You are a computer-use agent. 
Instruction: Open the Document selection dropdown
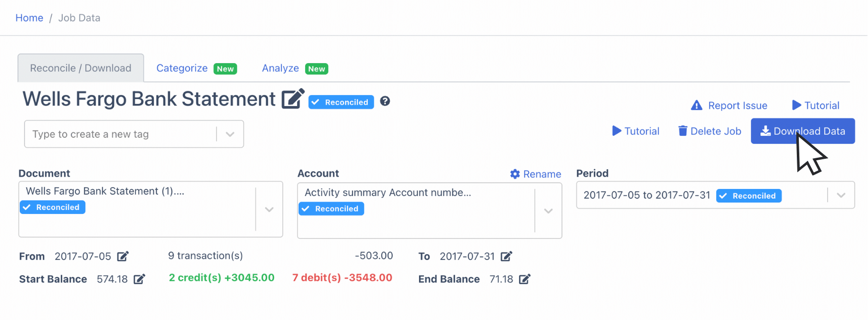[269, 210]
